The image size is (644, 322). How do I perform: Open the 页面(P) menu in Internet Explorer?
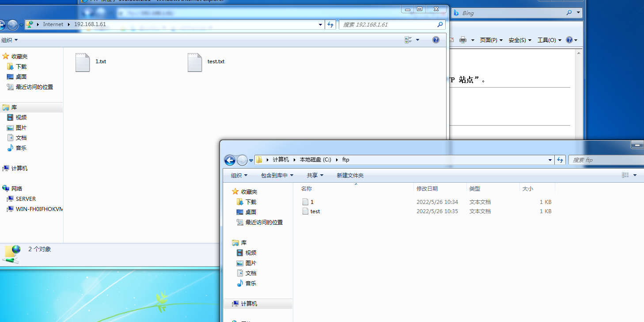coord(491,40)
